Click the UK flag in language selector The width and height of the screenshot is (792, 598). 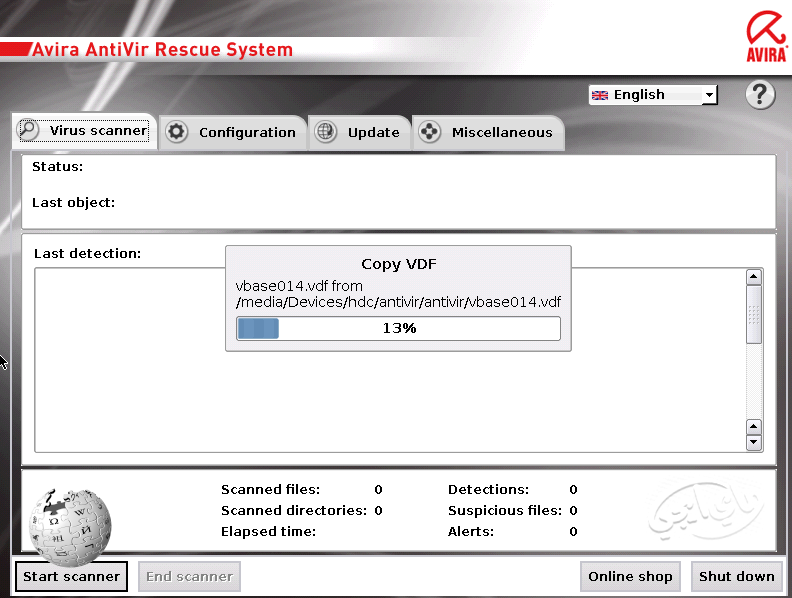tap(600, 95)
